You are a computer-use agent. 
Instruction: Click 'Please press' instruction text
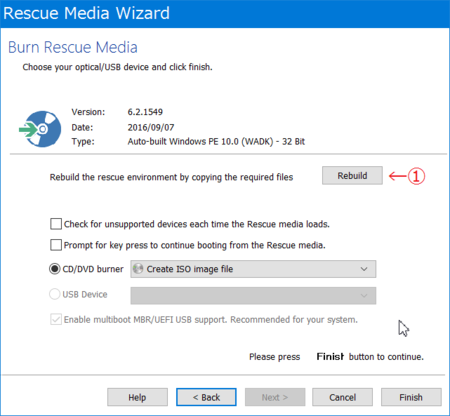tap(275, 357)
